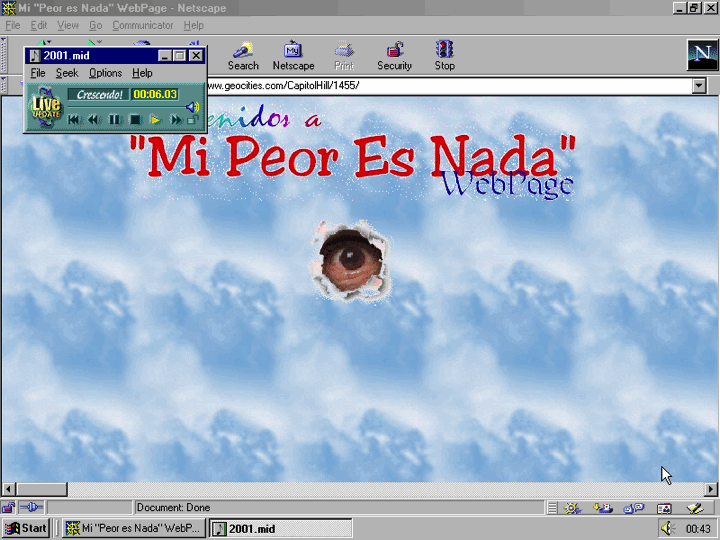Open the Communicator menu in Netscape

(143, 25)
